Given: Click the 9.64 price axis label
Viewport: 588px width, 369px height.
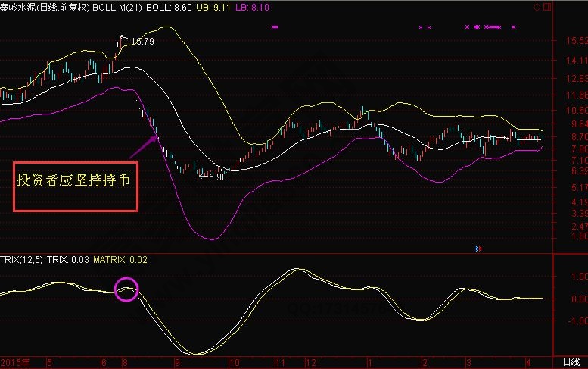Looking at the screenshot, I should [x=580, y=124].
